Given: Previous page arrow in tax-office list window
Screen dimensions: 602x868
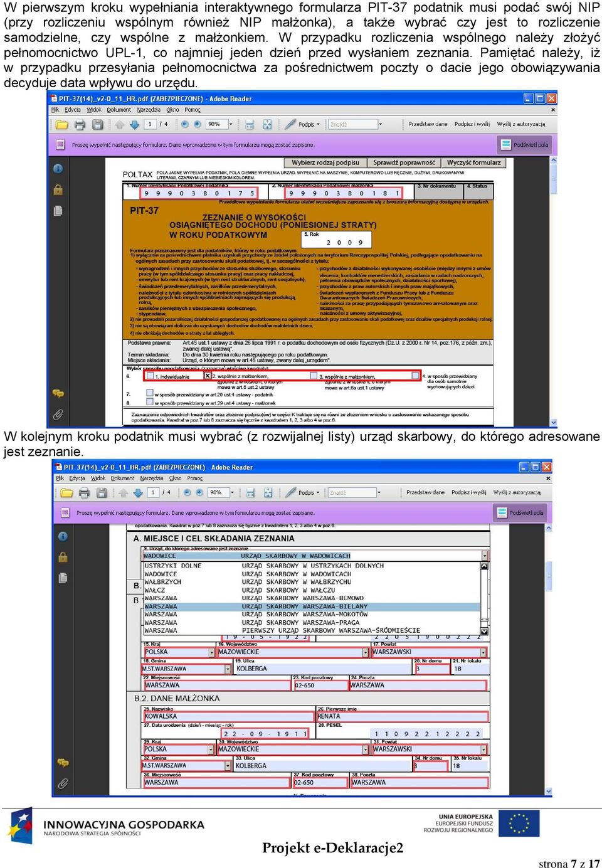Looking at the screenshot, I should [124, 493].
